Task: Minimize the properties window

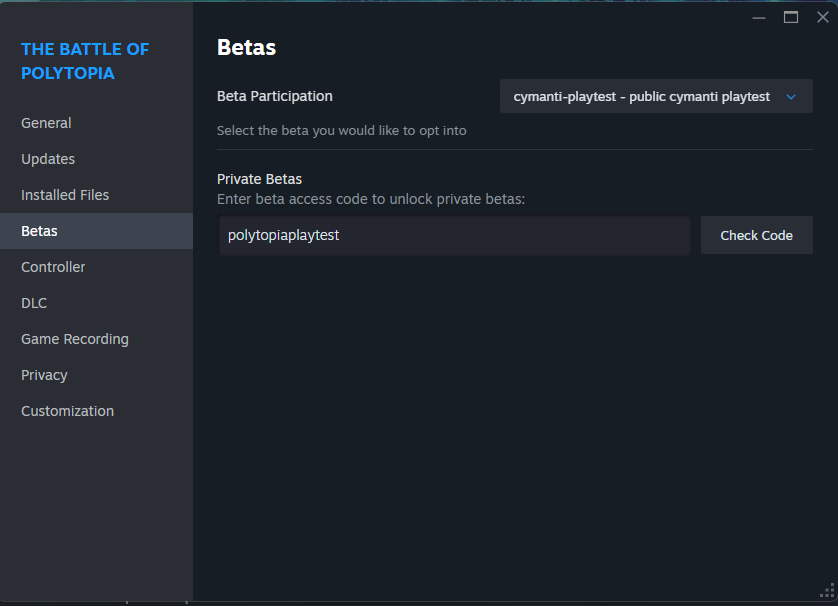Action: [759, 17]
